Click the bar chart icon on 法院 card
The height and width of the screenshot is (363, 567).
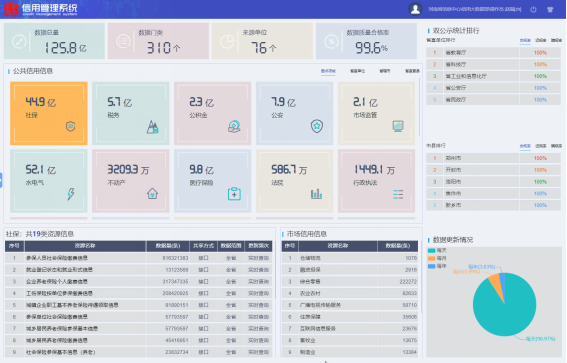[x=316, y=194]
